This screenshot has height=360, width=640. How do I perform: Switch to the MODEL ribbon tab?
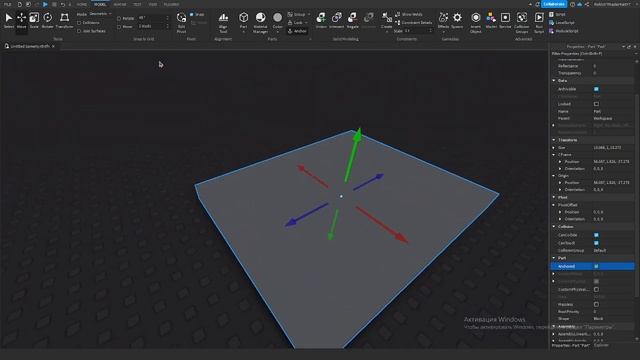point(100,4)
